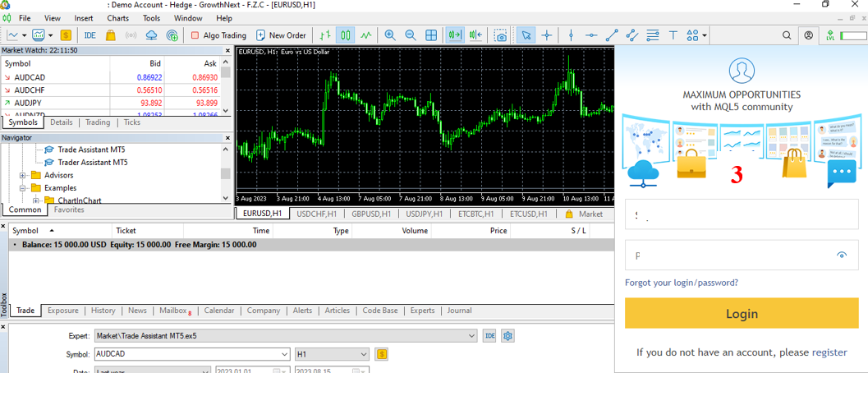
Task: Click the LVL connection status icon
Action: 829,35
